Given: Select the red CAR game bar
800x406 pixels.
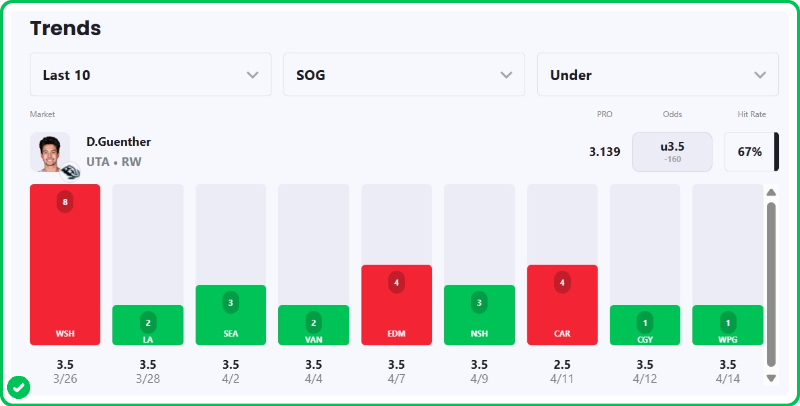Looking at the screenshot, I should click(x=562, y=304).
